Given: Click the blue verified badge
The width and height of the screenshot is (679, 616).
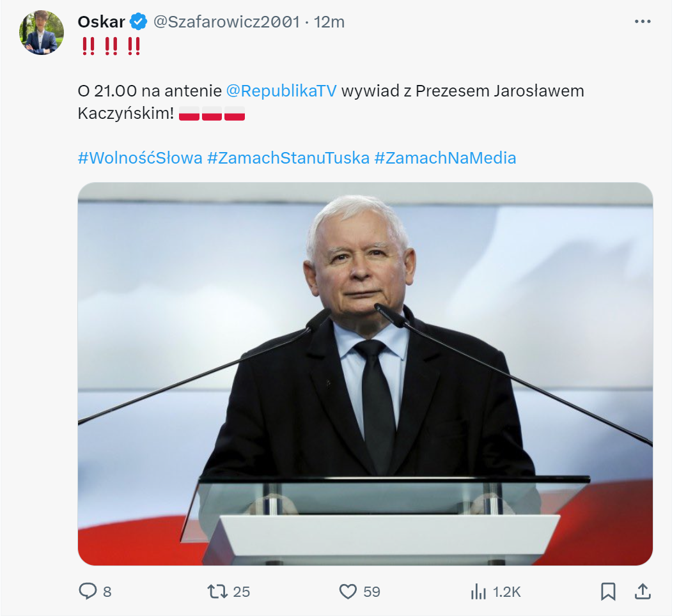Looking at the screenshot, I should click(x=139, y=22).
